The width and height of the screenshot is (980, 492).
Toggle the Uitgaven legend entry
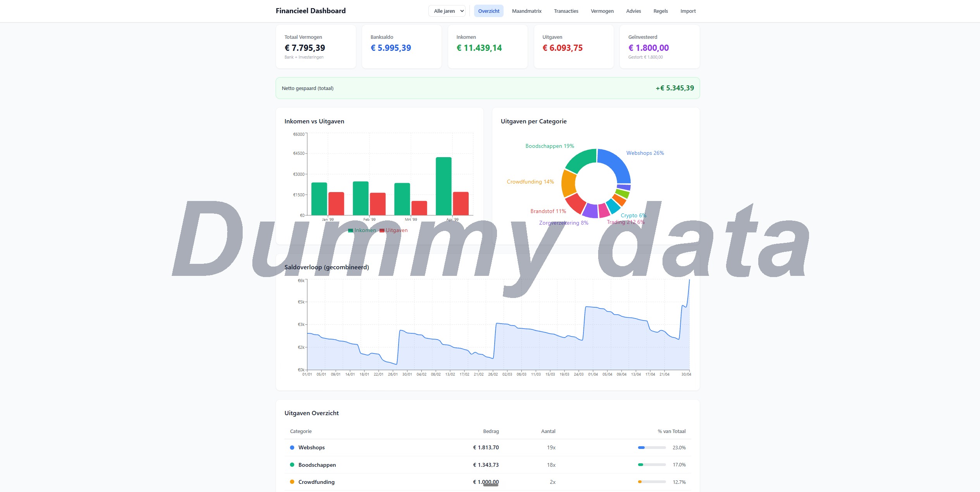pos(393,230)
